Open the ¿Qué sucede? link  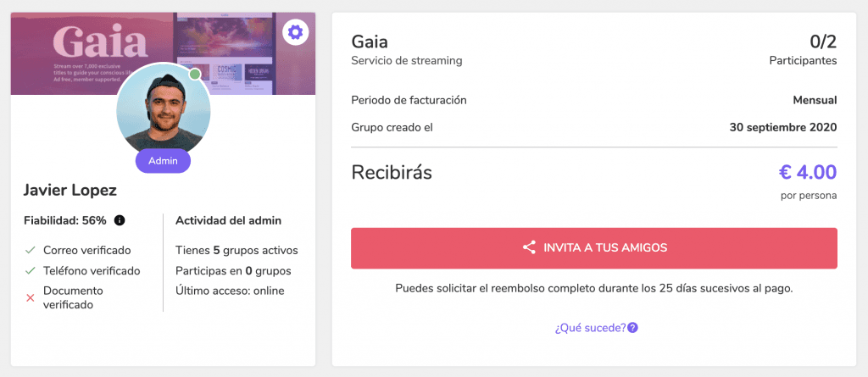[591, 328]
